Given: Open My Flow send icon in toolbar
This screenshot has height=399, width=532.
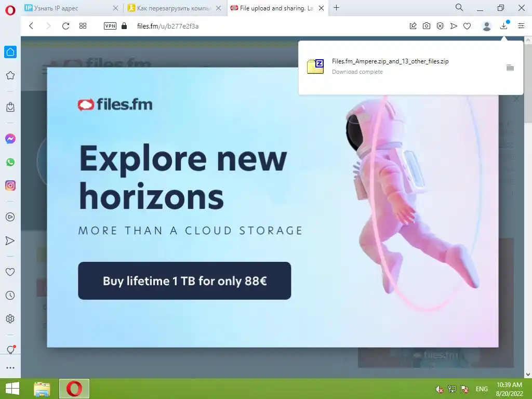Looking at the screenshot, I should (x=454, y=26).
